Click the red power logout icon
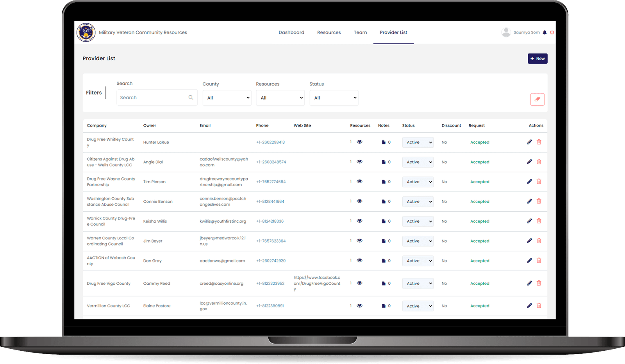Image resolution: width=625 pixels, height=364 pixels. [x=552, y=32]
